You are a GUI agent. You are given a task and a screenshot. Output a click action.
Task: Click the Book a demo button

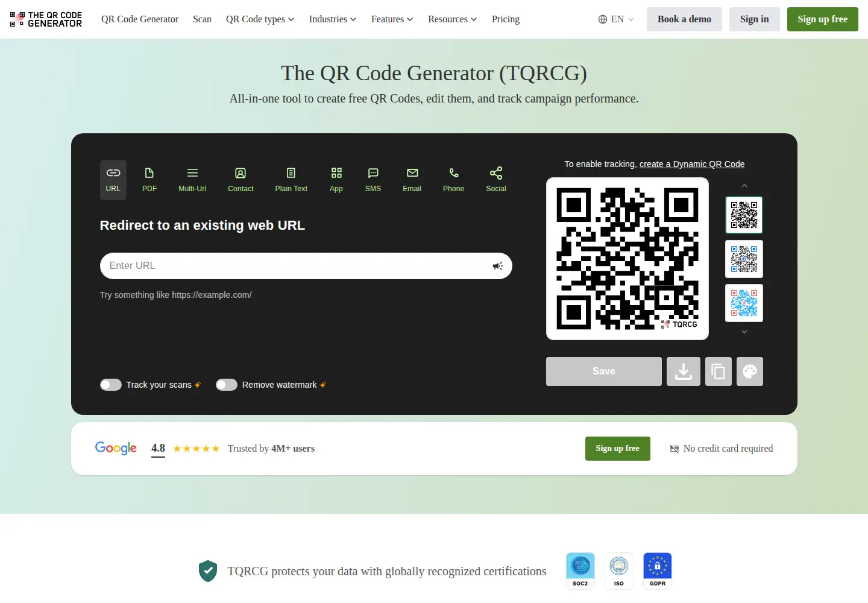tap(684, 19)
